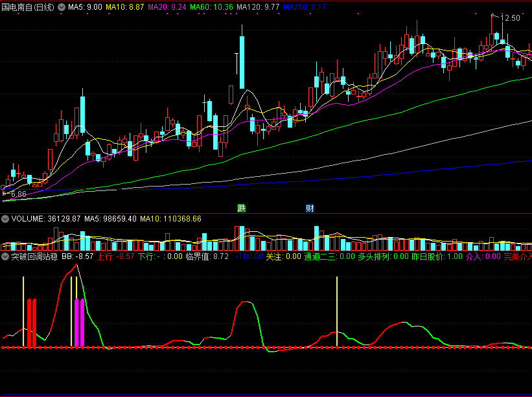Click the 通道二三: 0.00 label

pyautogui.click(x=329, y=256)
